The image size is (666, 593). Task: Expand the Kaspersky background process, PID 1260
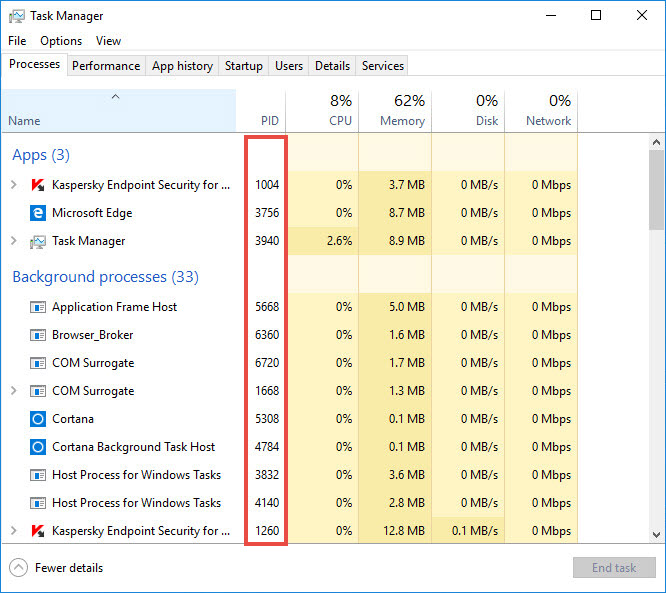[x=14, y=531]
